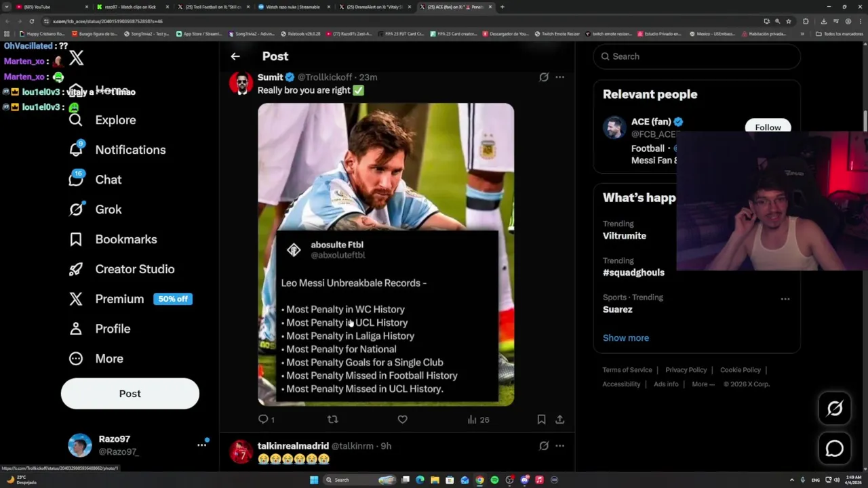
Task: Open the #squadghouls trend
Action: [x=633, y=272]
